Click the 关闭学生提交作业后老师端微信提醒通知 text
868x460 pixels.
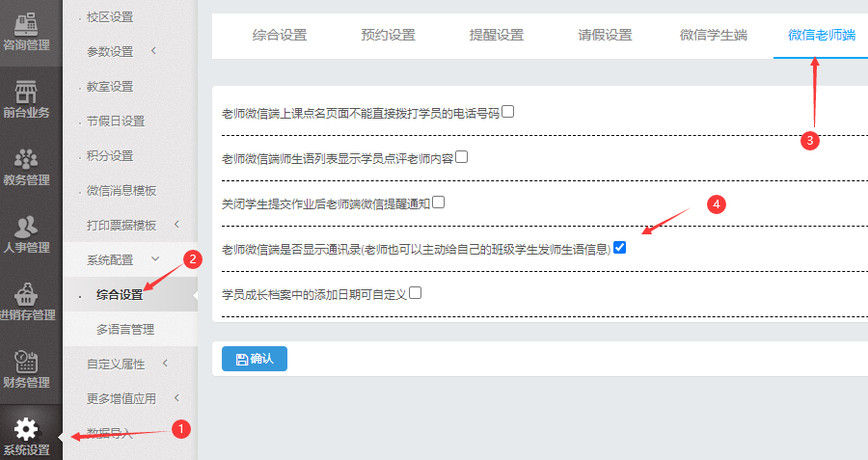point(326,204)
